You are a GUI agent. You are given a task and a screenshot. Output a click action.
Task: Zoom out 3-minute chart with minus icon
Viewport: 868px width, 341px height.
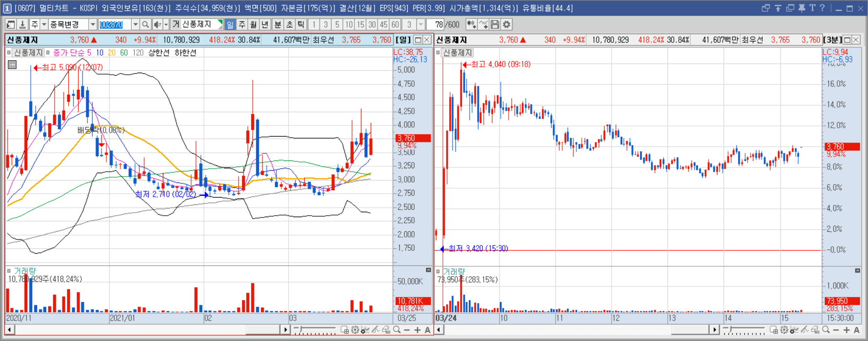pyautogui.click(x=836, y=330)
